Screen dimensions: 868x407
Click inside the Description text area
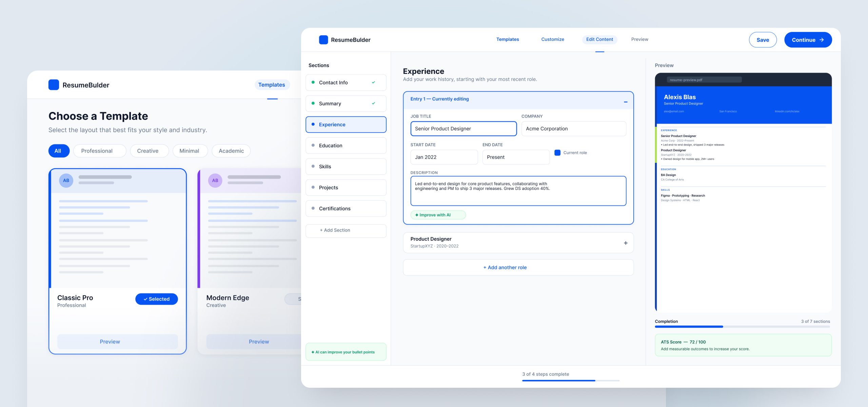[x=518, y=191]
